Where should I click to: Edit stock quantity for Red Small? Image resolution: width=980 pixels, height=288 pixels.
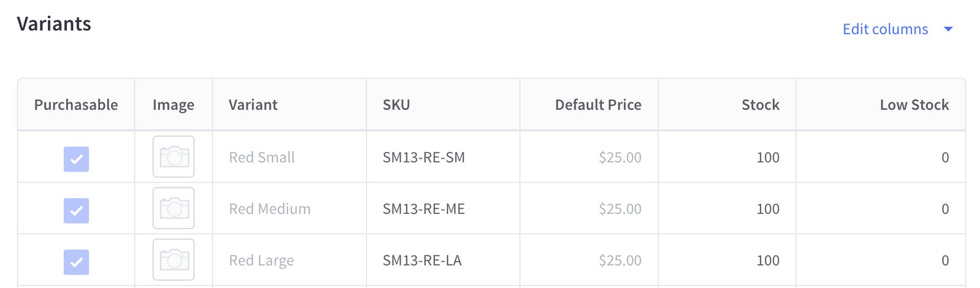click(x=727, y=157)
